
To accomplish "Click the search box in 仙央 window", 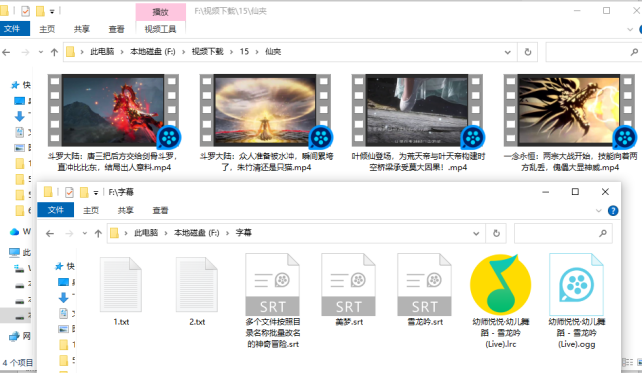I will [x=594, y=52].
